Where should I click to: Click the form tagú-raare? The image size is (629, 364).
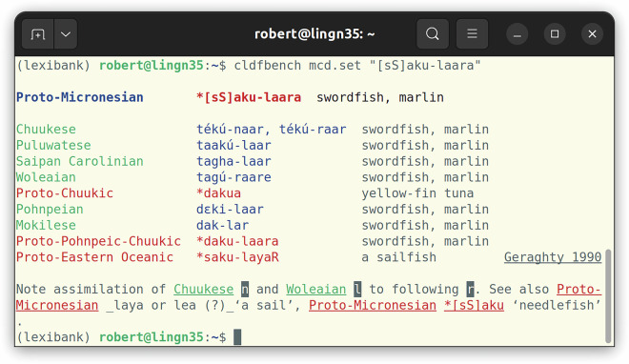pos(233,177)
